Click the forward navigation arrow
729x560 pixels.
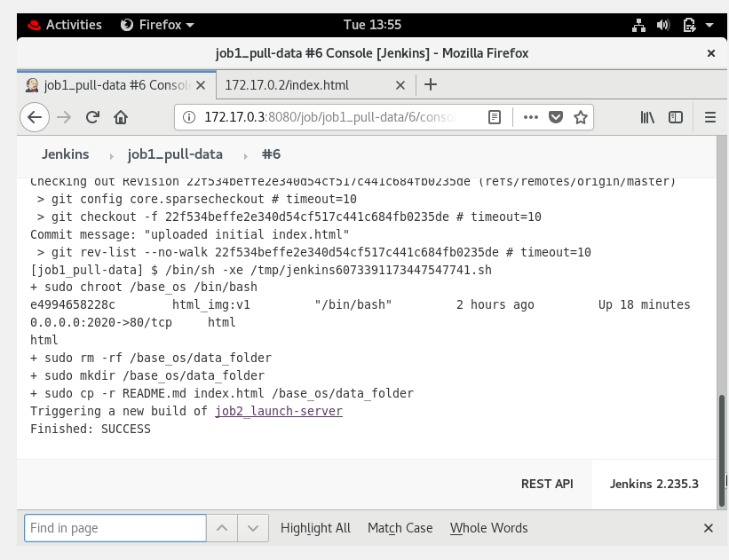[64, 117]
